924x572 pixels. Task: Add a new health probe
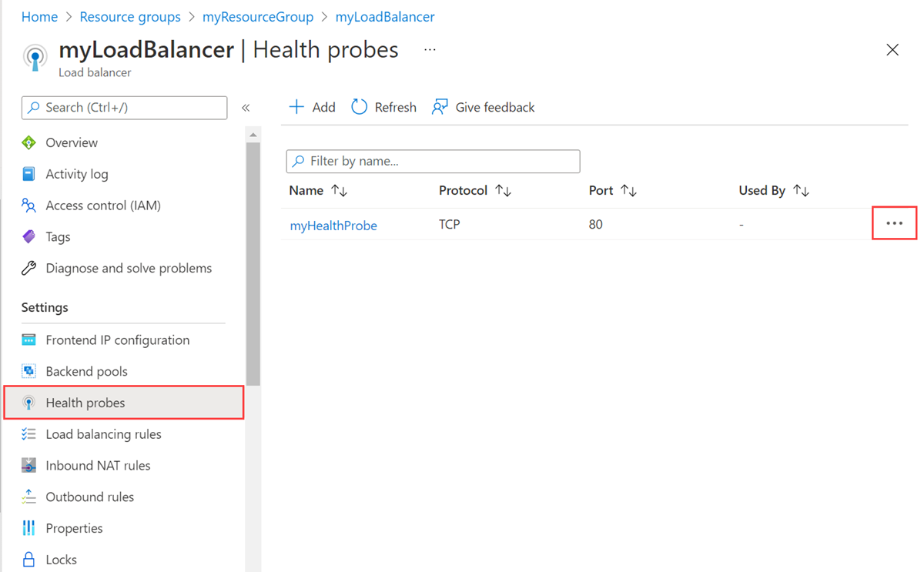pyautogui.click(x=312, y=107)
